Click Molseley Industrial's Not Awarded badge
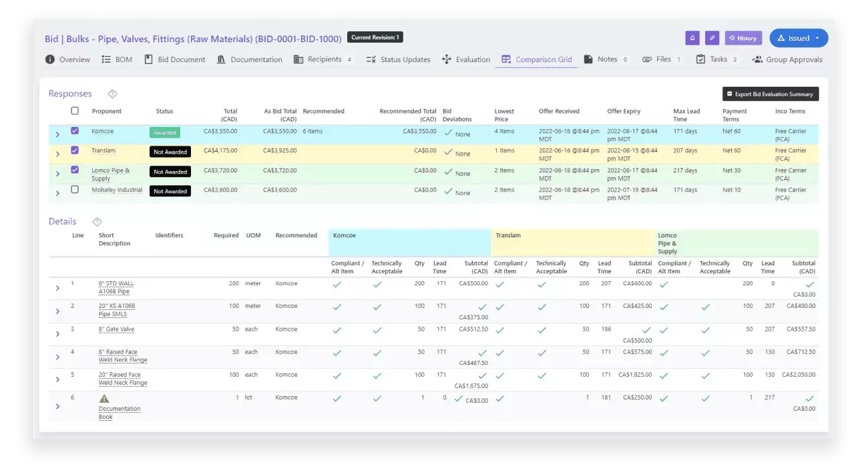The height and width of the screenshot is (473, 868). [170, 191]
